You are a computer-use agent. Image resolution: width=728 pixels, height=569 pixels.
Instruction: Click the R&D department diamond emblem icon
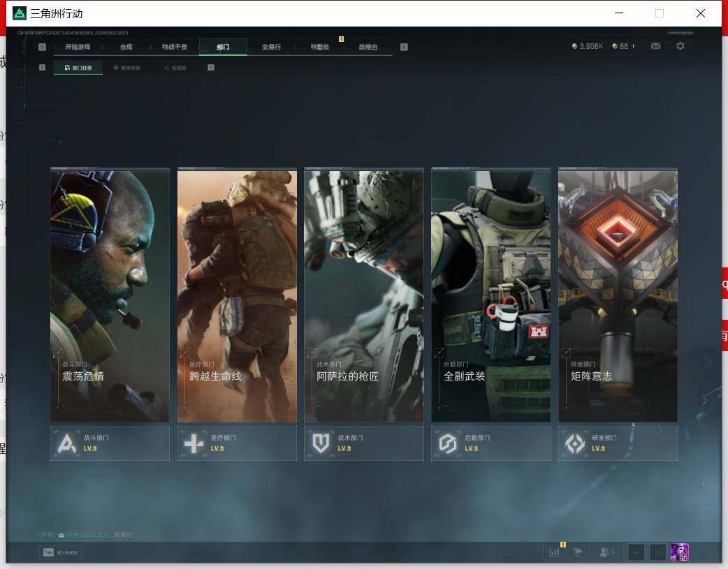click(x=575, y=444)
